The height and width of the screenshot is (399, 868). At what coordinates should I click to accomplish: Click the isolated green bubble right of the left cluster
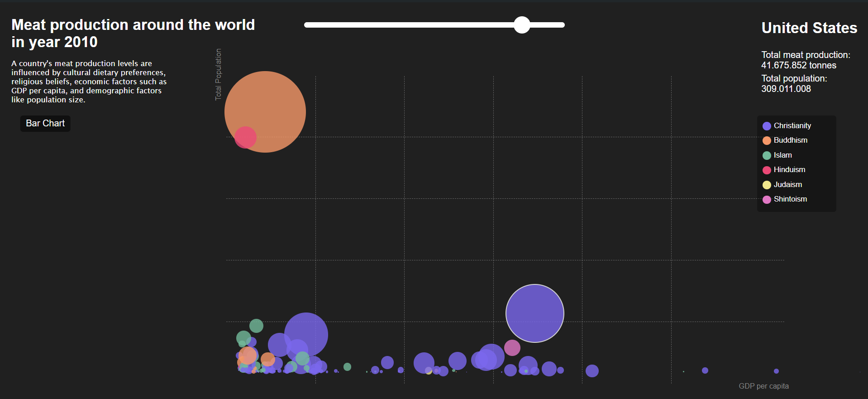pyautogui.click(x=347, y=367)
